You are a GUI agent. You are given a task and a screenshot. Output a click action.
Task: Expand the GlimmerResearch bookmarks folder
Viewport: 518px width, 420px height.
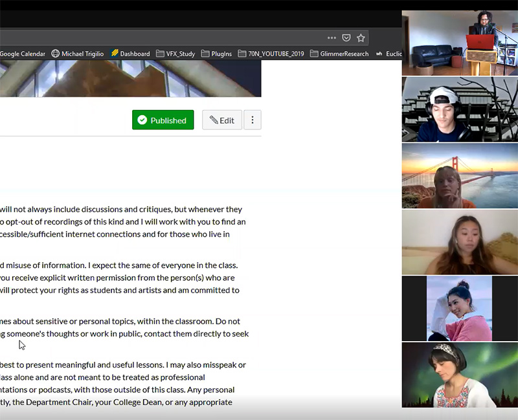tap(339, 54)
